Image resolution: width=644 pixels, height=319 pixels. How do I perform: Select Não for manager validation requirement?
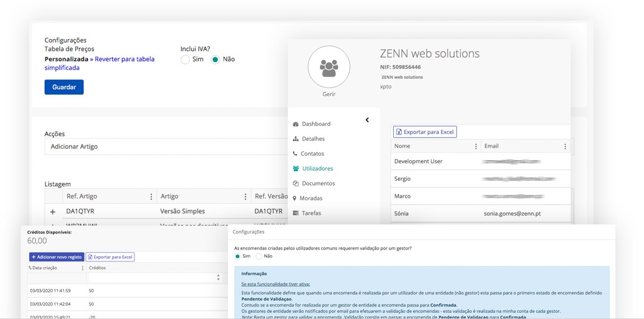(x=259, y=256)
